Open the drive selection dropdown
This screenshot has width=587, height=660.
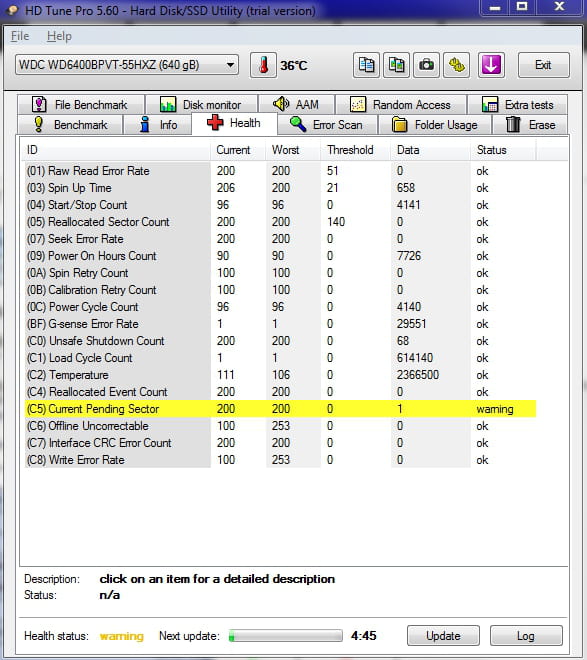[127, 65]
